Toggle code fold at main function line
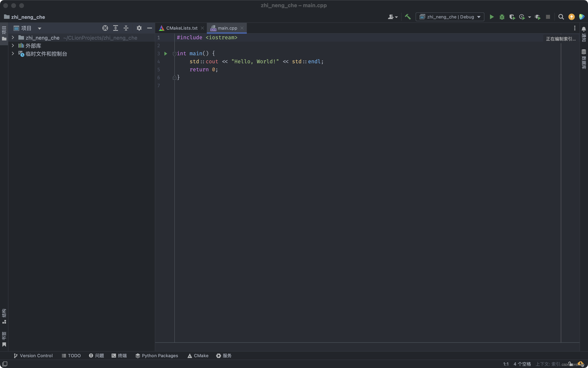Image resolution: width=588 pixels, height=368 pixels. pos(174,53)
